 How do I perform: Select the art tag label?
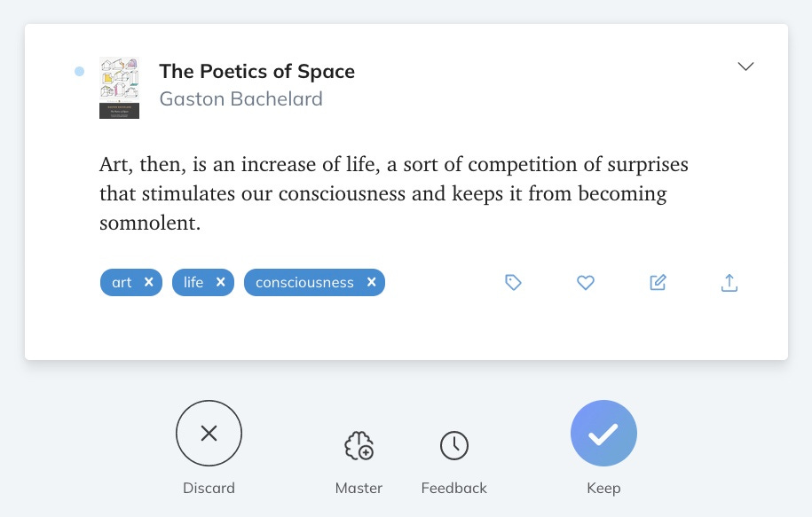pos(122,283)
